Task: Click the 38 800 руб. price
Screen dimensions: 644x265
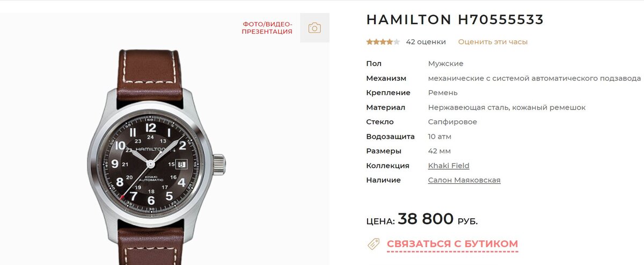Action: [438, 219]
